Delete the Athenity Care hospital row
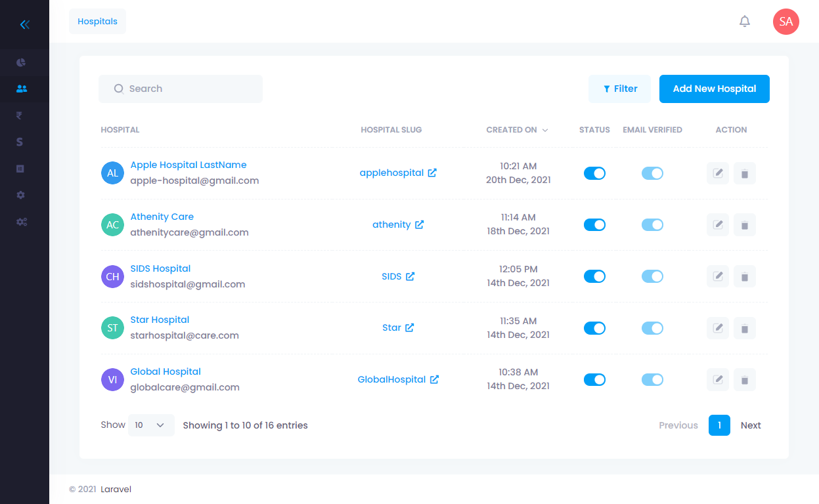The width and height of the screenshot is (819, 504). tap(744, 225)
